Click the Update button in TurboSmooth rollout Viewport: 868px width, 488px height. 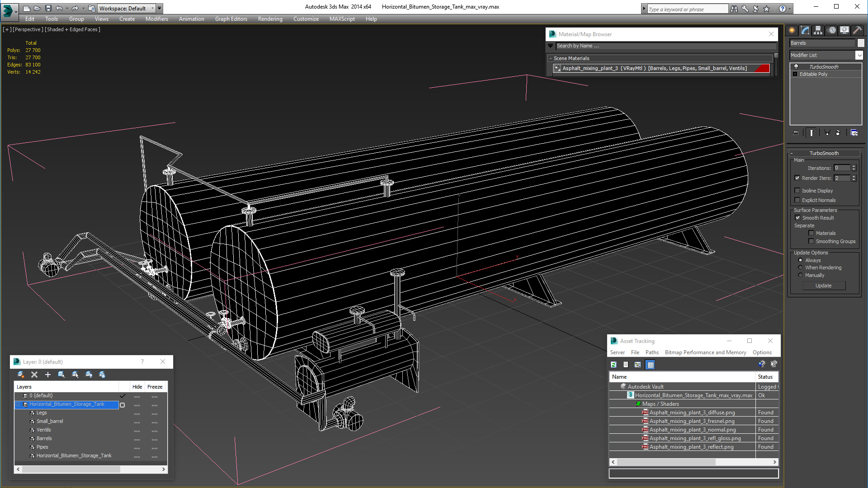click(x=823, y=286)
